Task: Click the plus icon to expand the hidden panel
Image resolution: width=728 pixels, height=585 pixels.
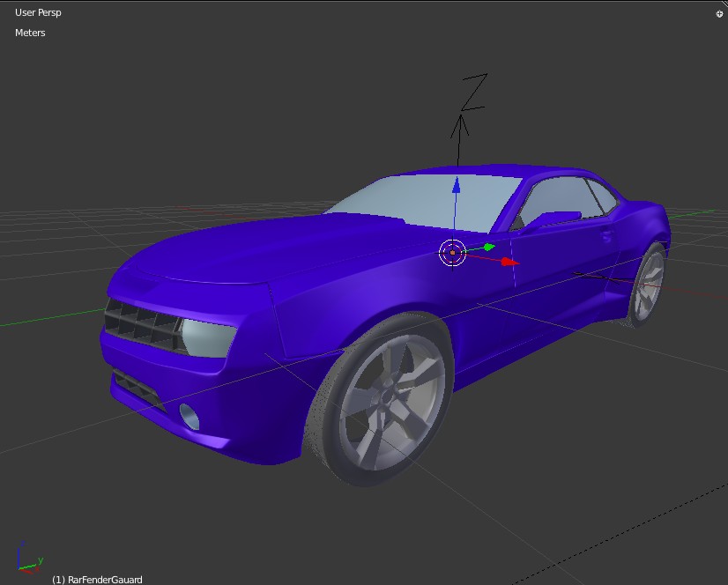Action: pyautogui.click(x=718, y=13)
